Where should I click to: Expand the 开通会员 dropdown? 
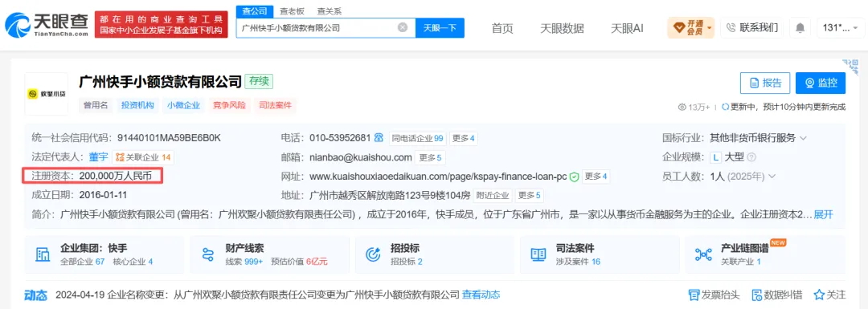691,27
